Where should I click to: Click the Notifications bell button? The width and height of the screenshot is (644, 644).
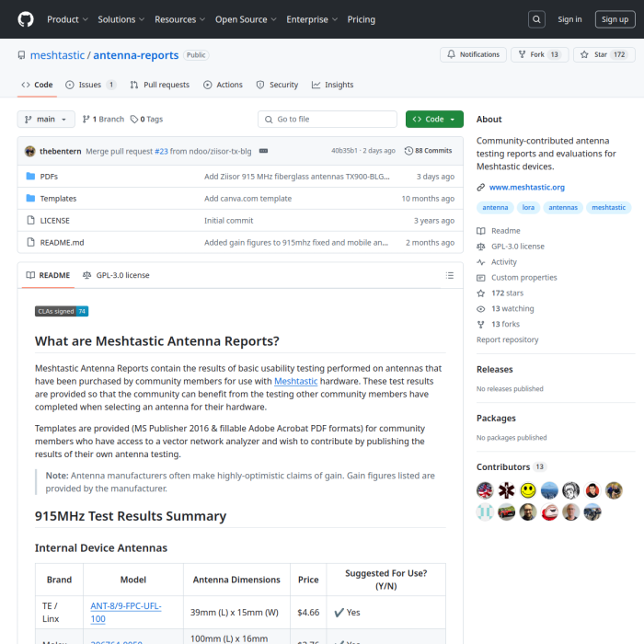click(472, 55)
